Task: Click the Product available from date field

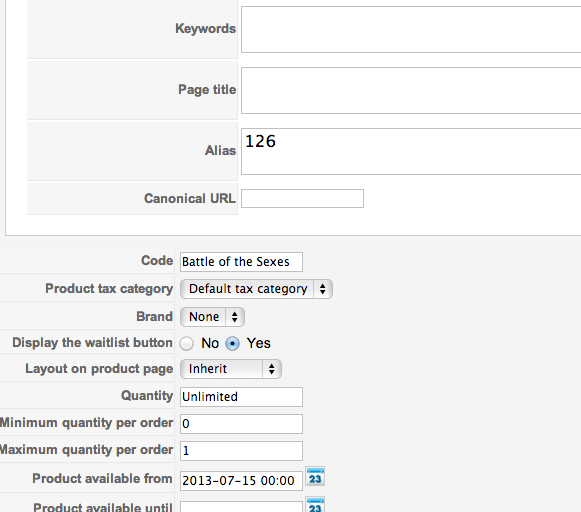Action: [x=241, y=481]
